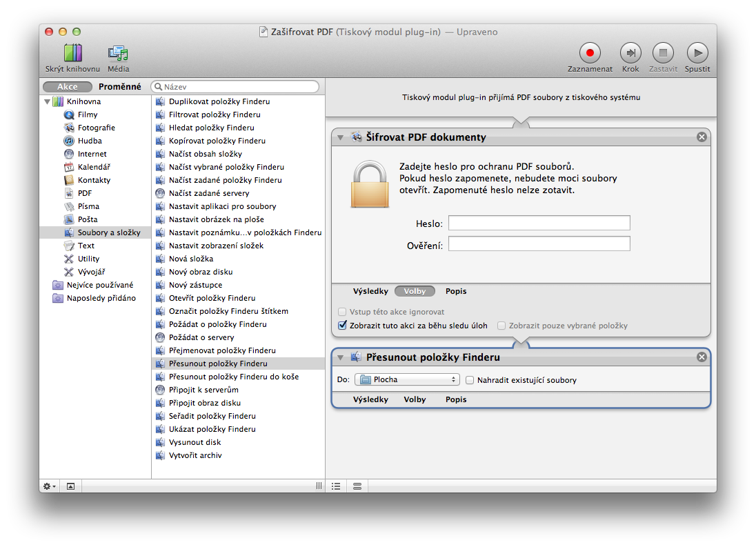Screen dimensions: 756x547
Task: Switch to workflow list view icon
Action: tap(336, 486)
